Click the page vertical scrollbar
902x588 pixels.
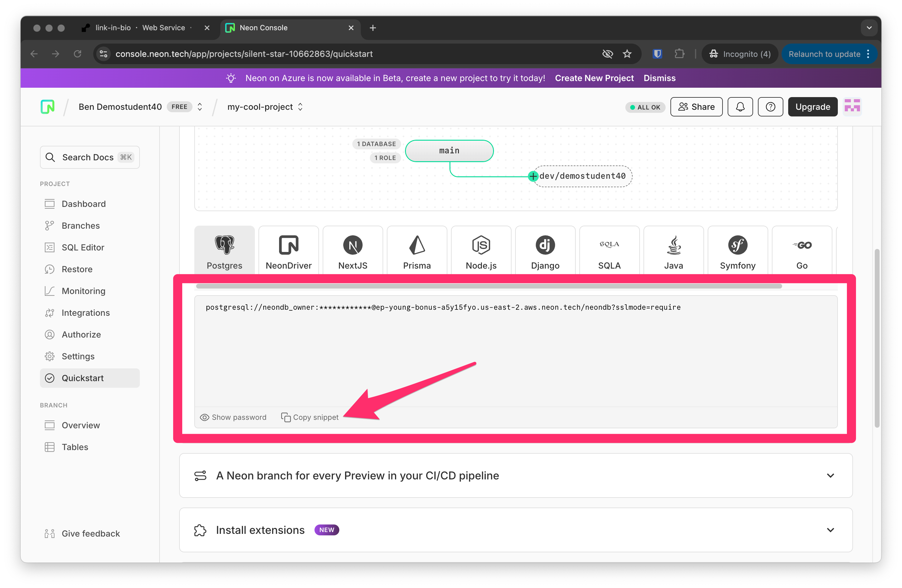[877, 338]
